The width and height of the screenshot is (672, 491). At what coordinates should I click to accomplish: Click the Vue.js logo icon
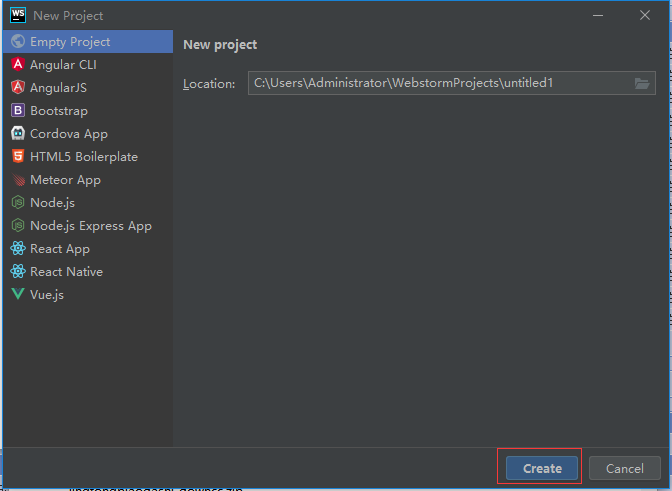coord(18,295)
